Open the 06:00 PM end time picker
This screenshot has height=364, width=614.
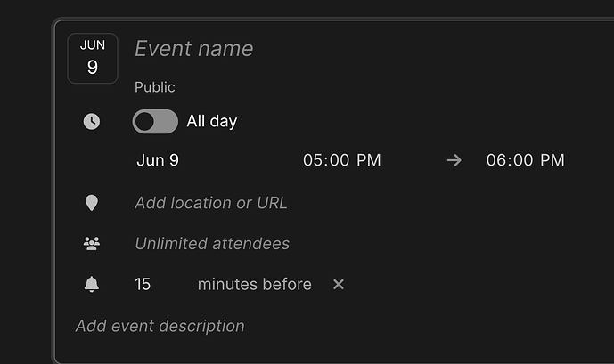click(x=526, y=160)
